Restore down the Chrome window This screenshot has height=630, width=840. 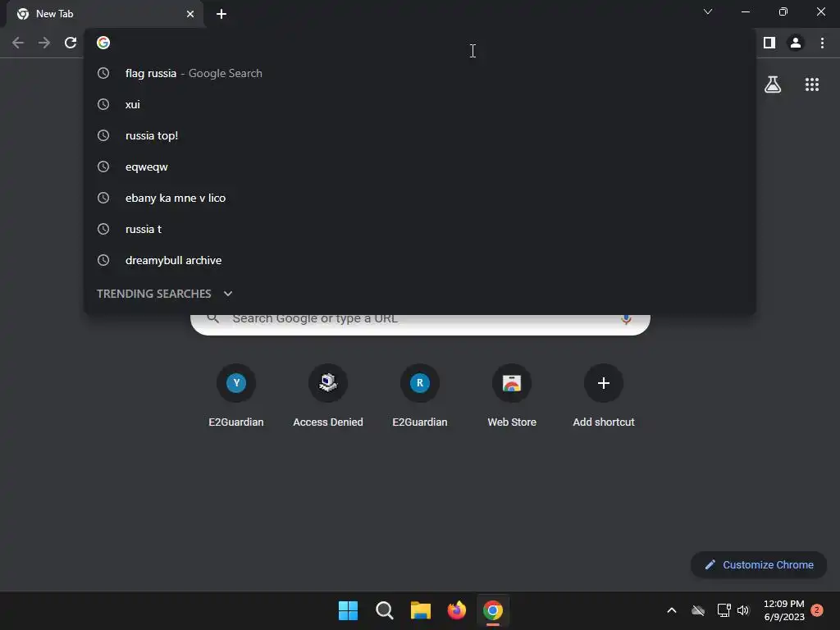tap(783, 11)
